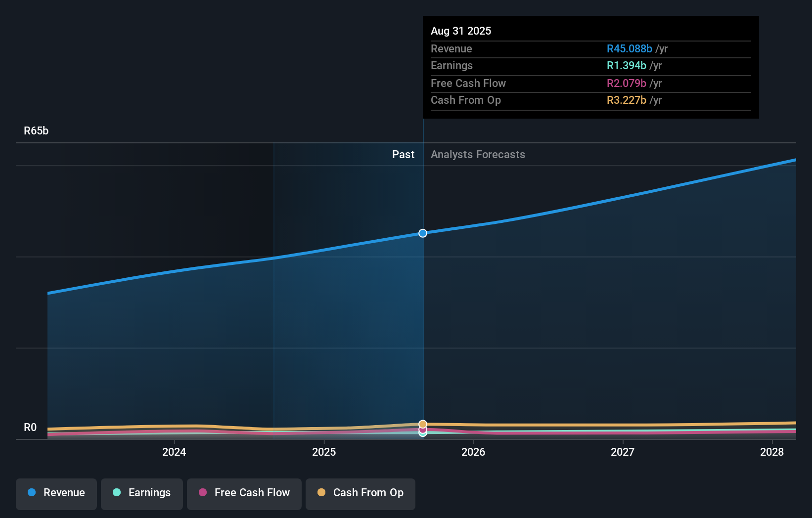This screenshot has height=518, width=812.
Task: Expand the Aug 31 2025 tooltip header
Action: 461,31
